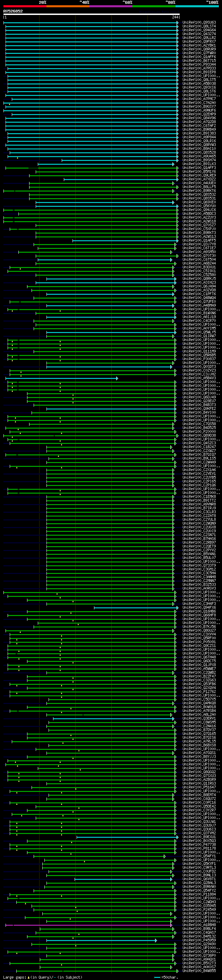Click the cyan alignment bar for UniRef100_B9EXU1
Viewport: 222px width, 980px height.
pos(128,837)
